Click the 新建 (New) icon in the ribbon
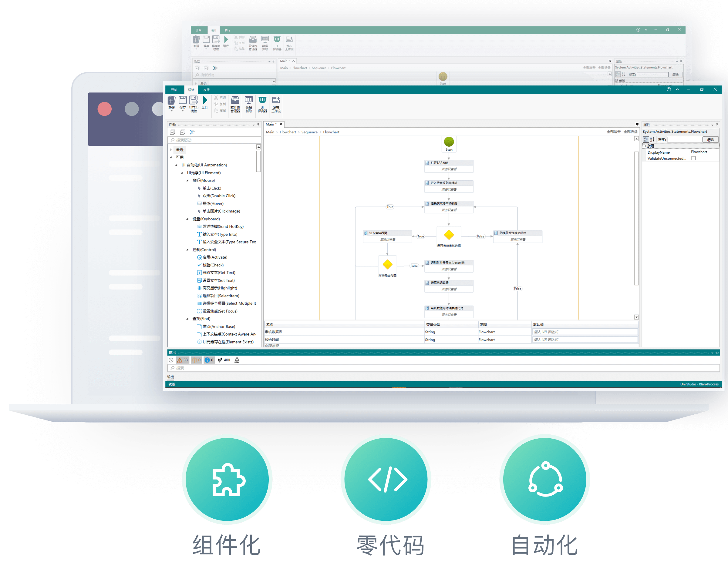The height and width of the screenshot is (582, 728). (x=171, y=101)
